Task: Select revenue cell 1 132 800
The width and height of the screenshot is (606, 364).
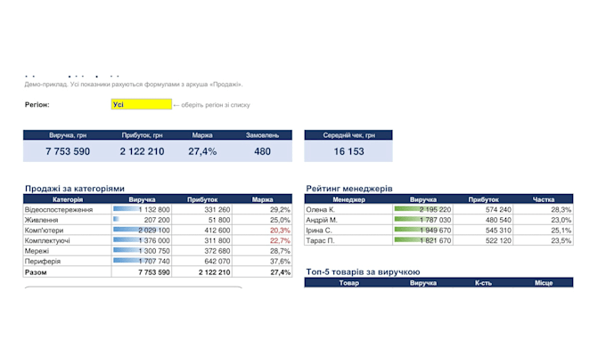Action: (142, 210)
